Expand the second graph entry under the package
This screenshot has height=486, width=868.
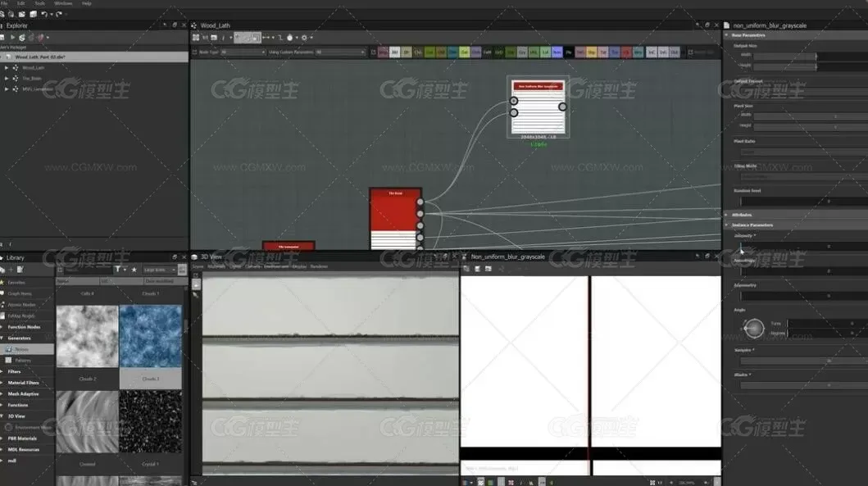(6, 78)
